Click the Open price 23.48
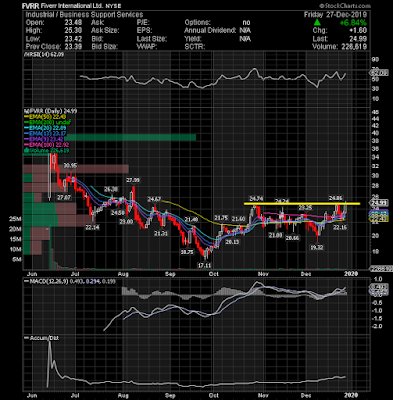 point(73,23)
